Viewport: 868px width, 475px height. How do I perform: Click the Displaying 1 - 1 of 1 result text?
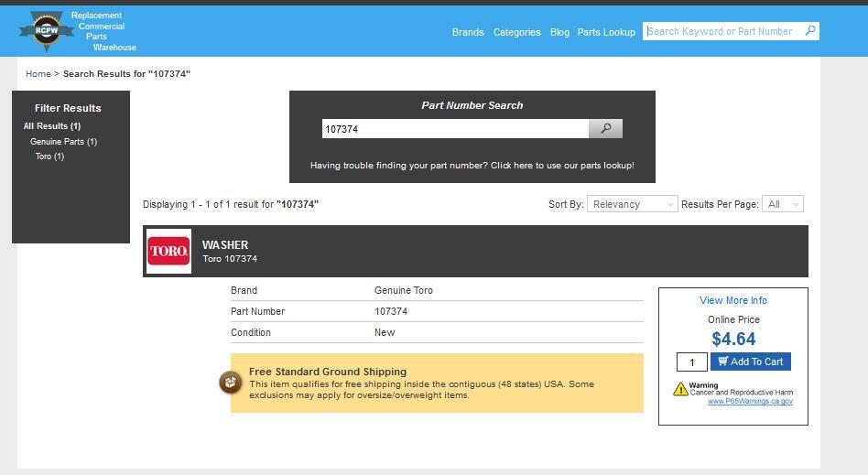(231, 204)
